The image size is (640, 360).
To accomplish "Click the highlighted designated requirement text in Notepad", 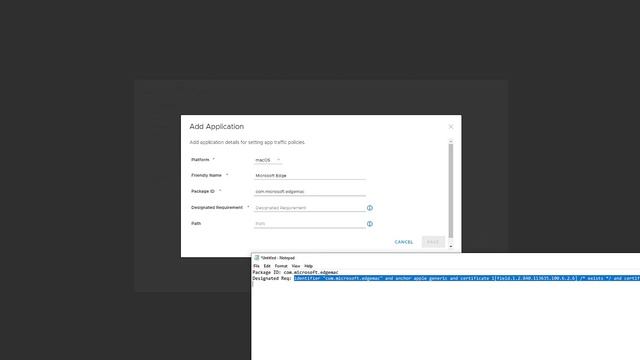I will click(467, 278).
